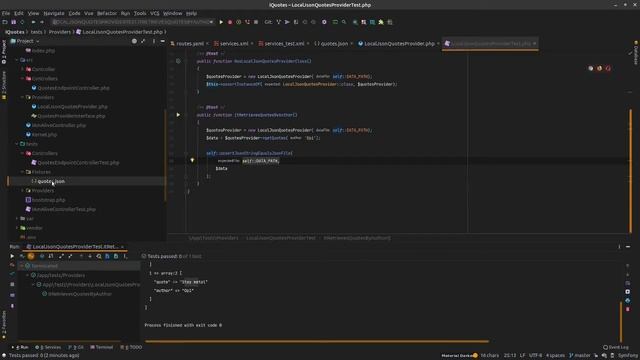Click Expand All in Run test tree
640x360 pixels.
61,256
